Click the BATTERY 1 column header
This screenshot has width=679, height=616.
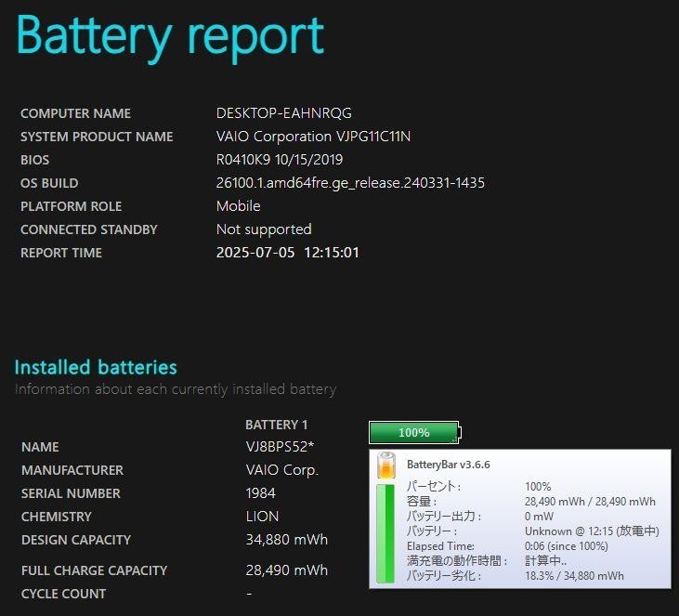276,425
